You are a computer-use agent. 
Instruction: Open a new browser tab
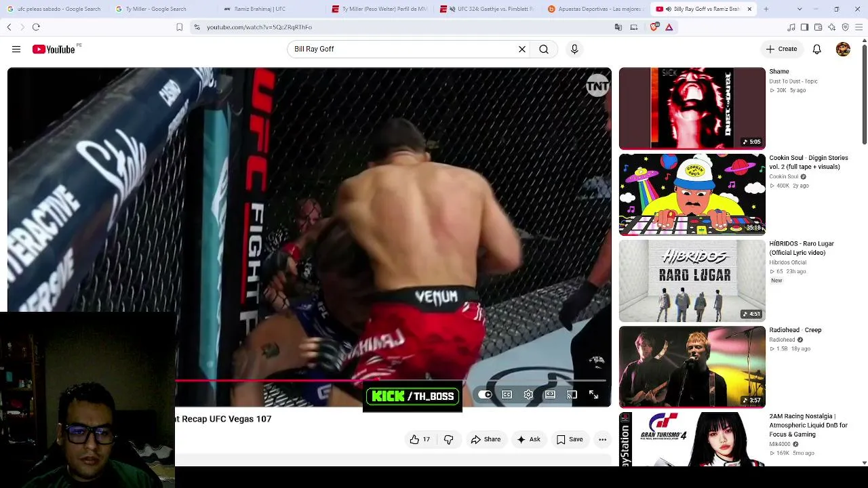pos(766,9)
